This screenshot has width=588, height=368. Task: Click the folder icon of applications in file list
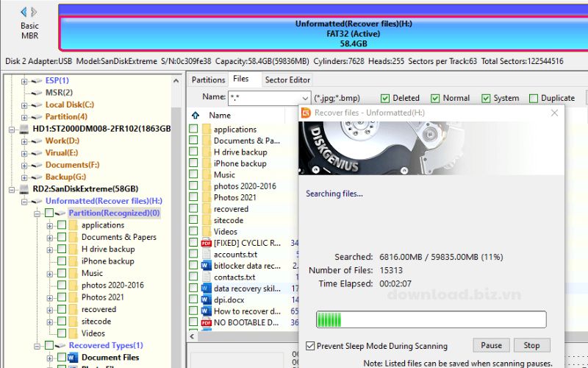pos(207,130)
